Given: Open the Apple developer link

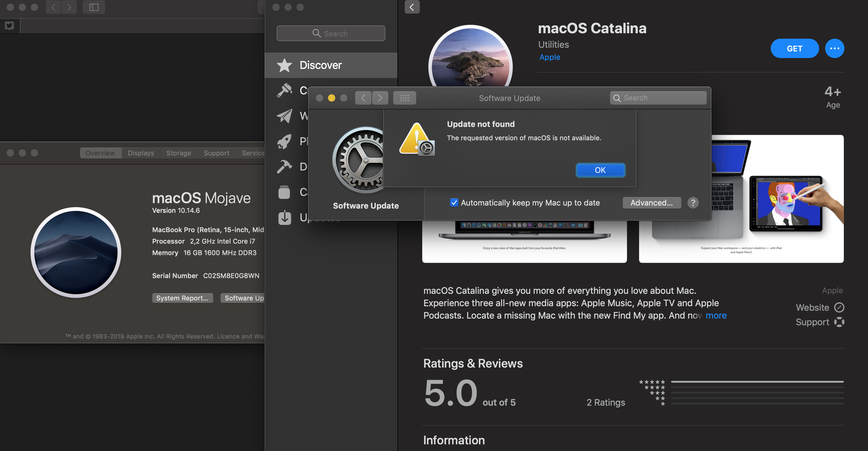Looking at the screenshot, I should pyautogui.click(x=550, y=57).
